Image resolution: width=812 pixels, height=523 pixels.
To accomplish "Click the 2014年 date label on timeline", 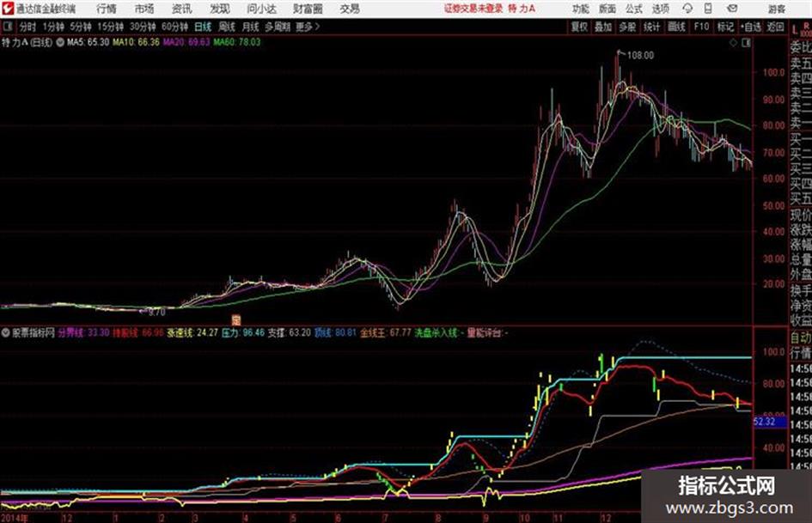I will [x=15, y=518].
